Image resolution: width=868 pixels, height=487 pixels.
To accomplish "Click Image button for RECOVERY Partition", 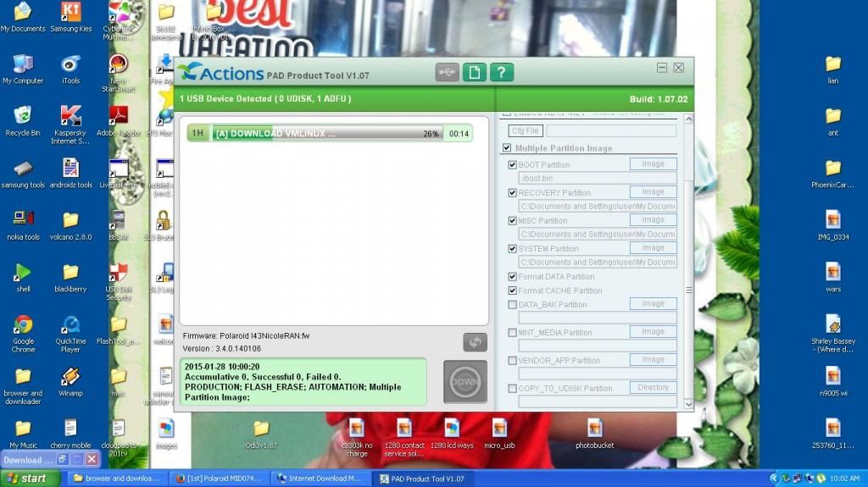I will (x=654, y=192).
